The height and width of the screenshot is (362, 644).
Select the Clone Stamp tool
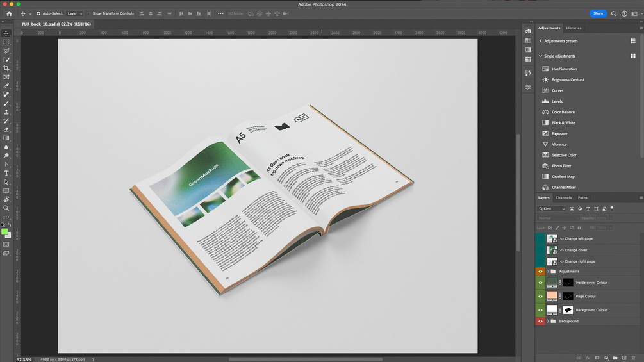6,111
